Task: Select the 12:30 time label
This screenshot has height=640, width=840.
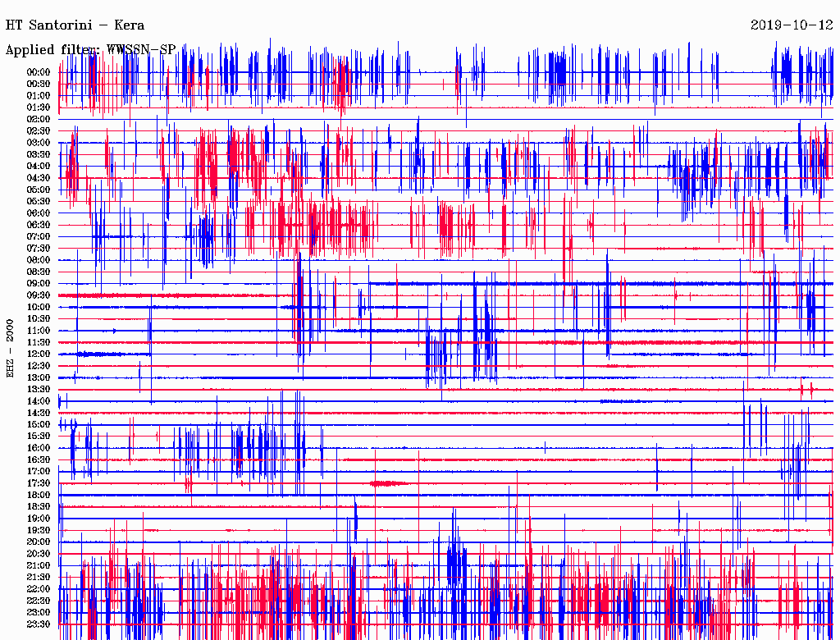Action: pos(39,366)
